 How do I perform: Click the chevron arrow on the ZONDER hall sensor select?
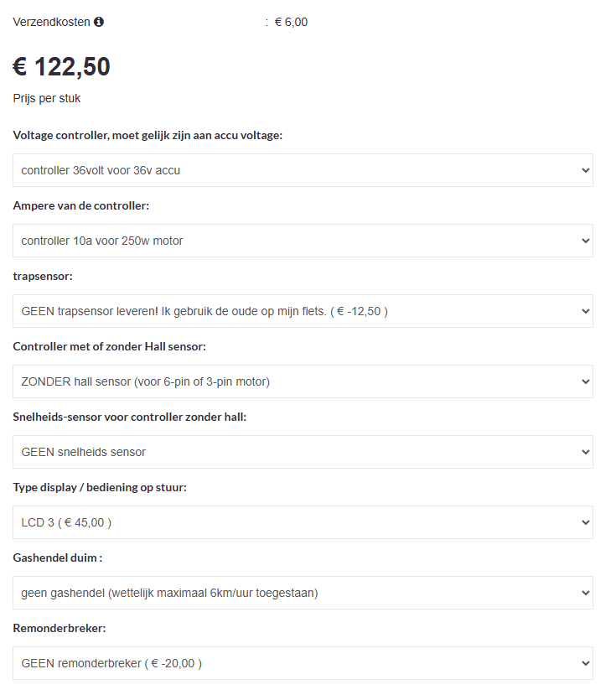coord(585,381)
